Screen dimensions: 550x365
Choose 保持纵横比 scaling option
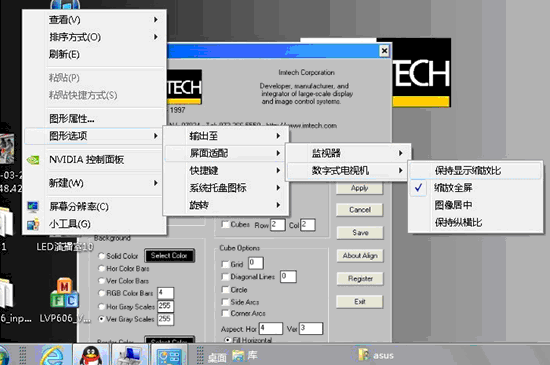click(476, 222)
